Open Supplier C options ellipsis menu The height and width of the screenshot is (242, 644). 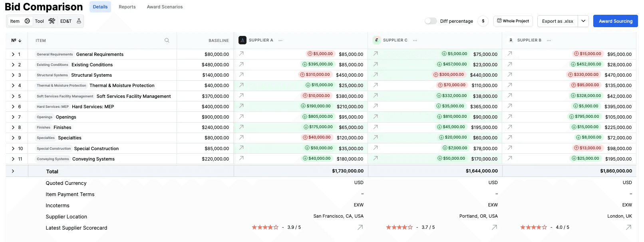[415, 40]
